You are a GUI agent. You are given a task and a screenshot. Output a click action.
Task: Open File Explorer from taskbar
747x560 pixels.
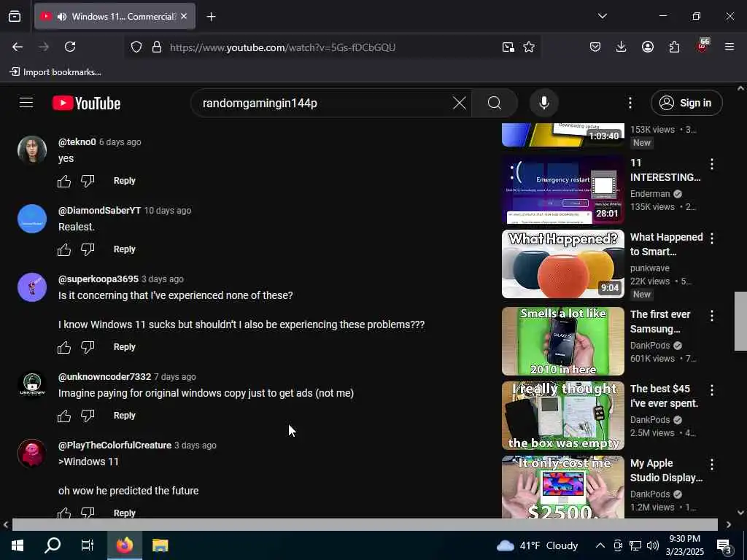click(x=160, y=545)
